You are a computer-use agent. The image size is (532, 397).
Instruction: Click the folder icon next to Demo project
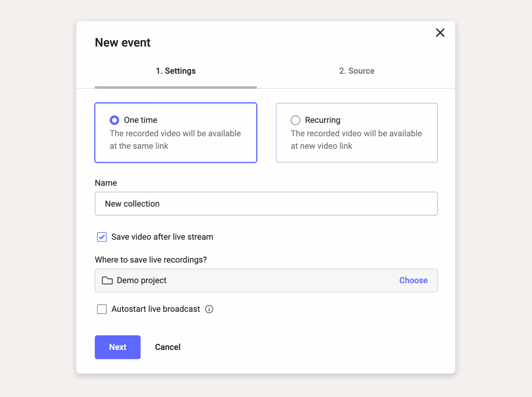click(x=107, y=280)
